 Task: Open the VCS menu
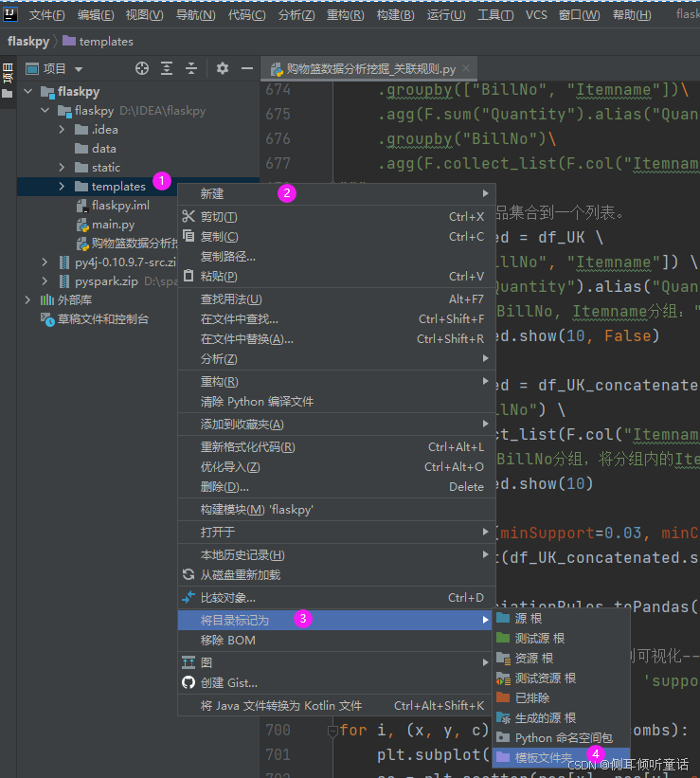click(x=536, y=15)
